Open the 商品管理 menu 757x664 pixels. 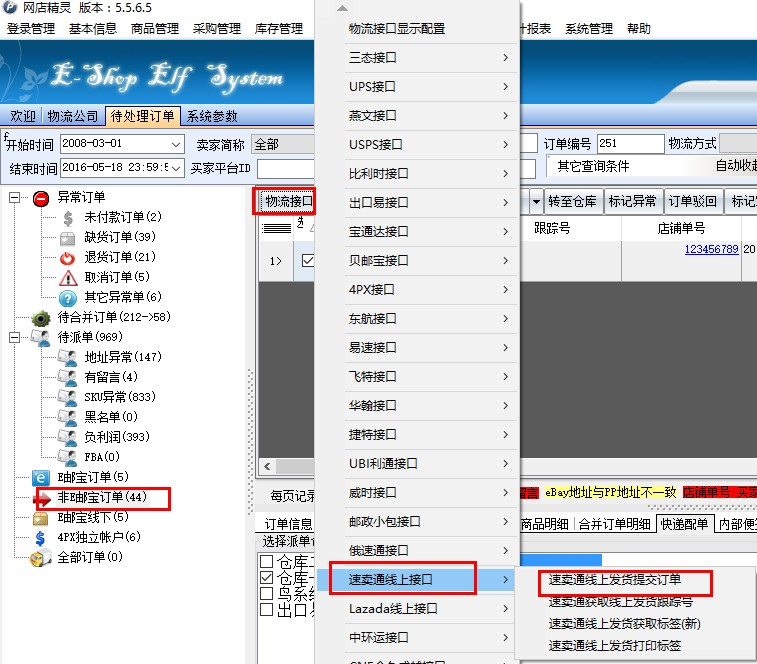click(x=154, y=29)
